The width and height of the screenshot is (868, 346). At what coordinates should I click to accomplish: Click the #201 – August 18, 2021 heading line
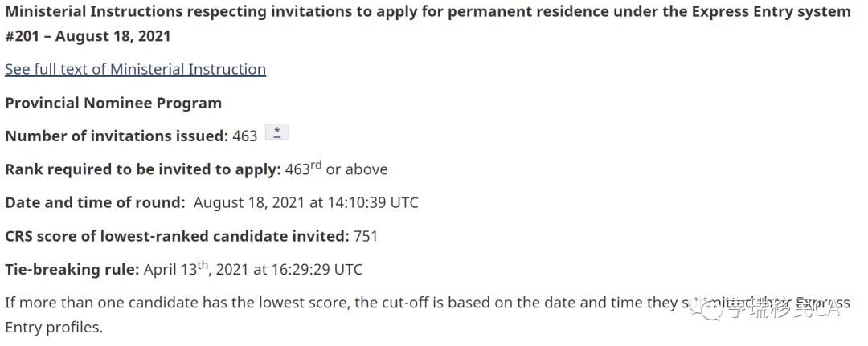click(88, 36)
